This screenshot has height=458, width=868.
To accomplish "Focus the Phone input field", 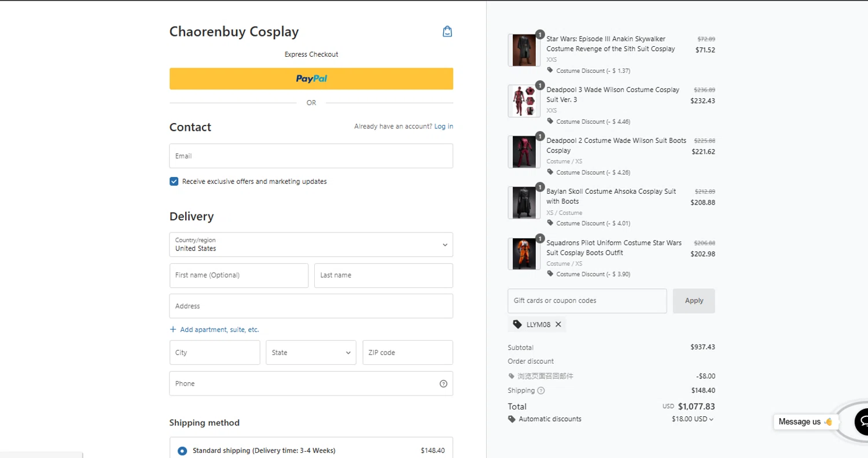I will 311,383.
